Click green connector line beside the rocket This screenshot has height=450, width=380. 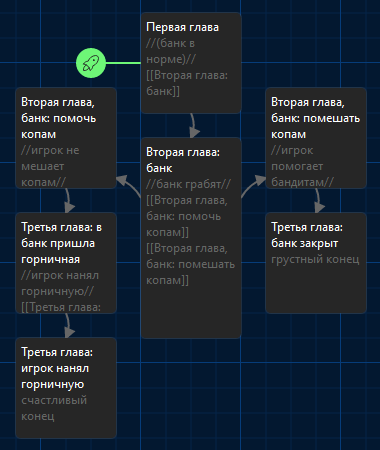coord(123,63)
